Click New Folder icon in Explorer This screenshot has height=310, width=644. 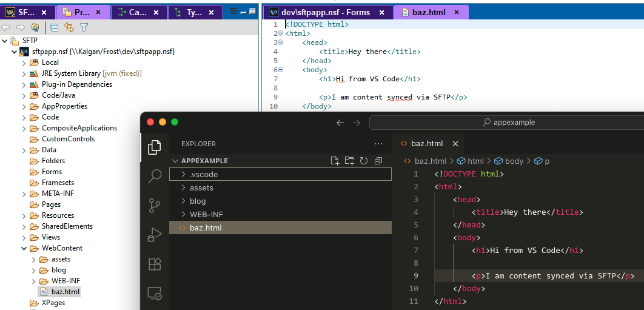(x=349, y=161)
